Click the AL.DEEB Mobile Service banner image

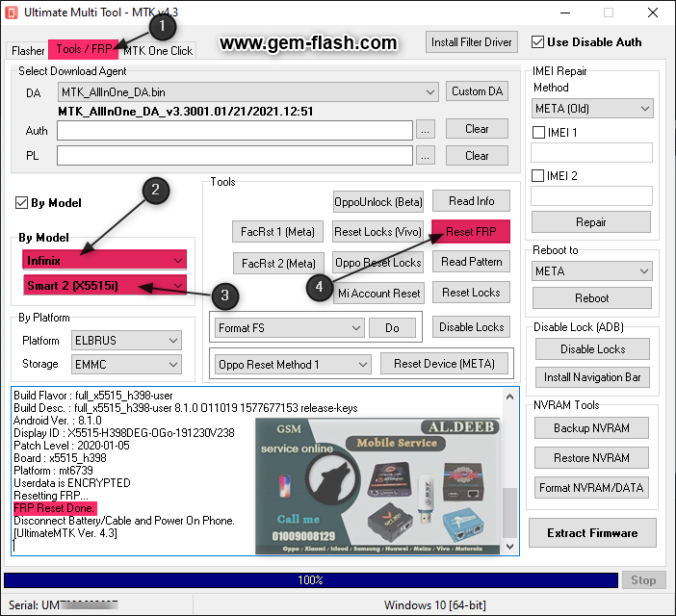click(377, 486)
